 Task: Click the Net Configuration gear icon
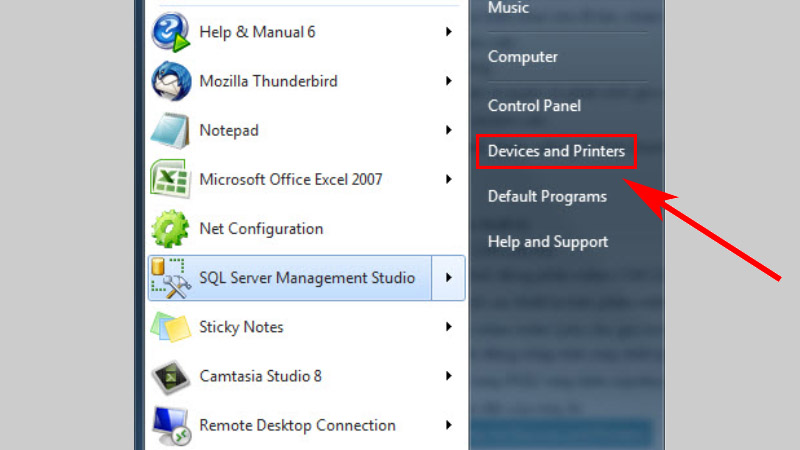170,228
